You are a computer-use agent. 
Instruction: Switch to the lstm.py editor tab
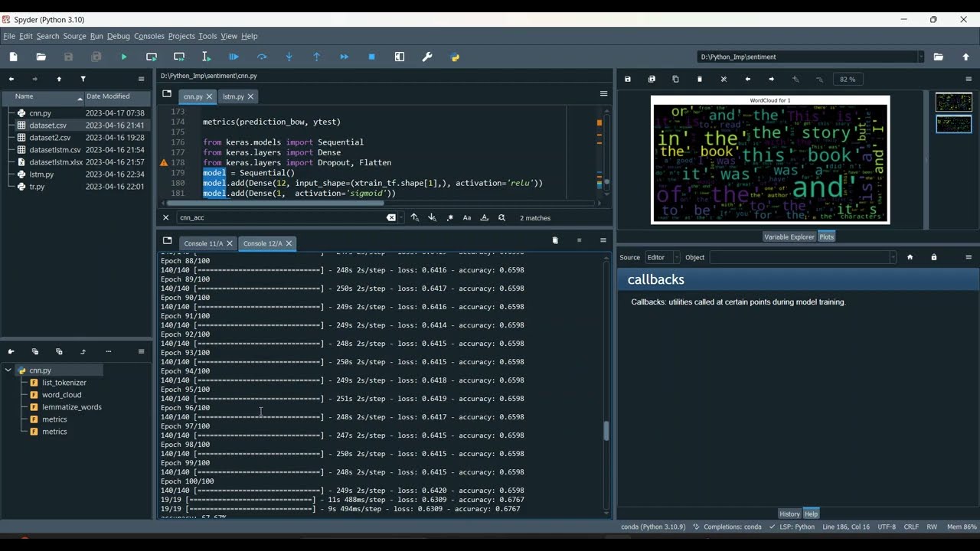point(234,96)
